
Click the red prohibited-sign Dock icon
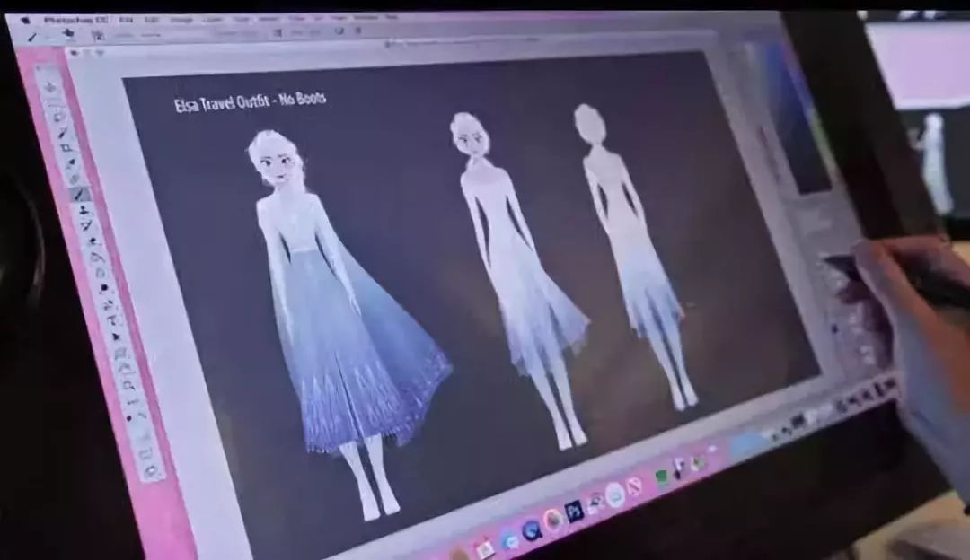point(635,488)
